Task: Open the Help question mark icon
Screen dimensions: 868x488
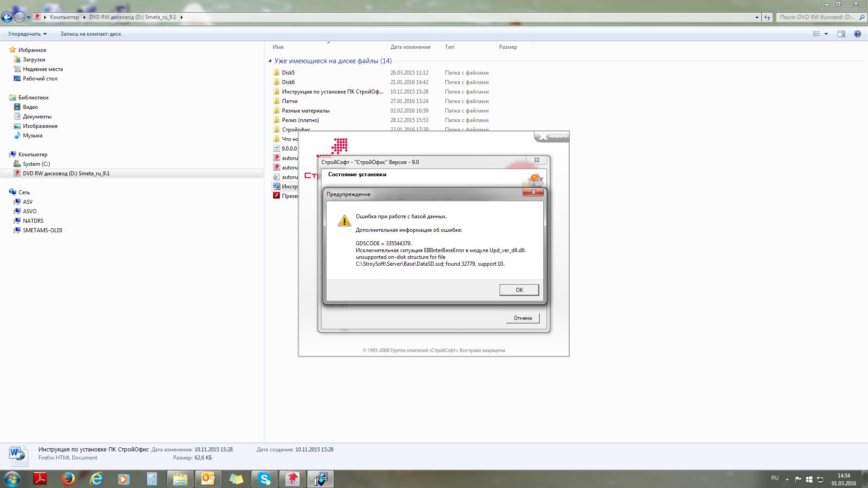Action: tap(857, 34)
